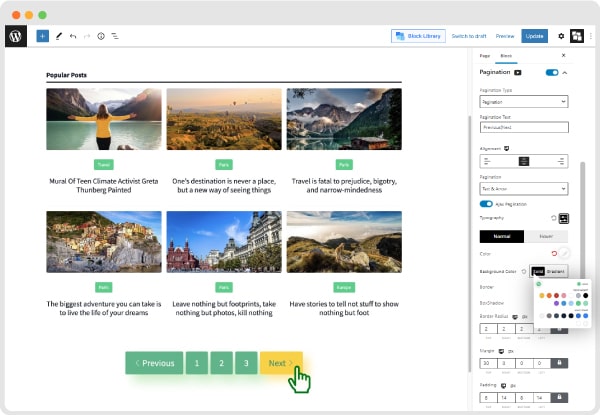Viewport: 600px width, 415px height.
Task: Click the Margin lock icon
Action: [x=559, y=362]
